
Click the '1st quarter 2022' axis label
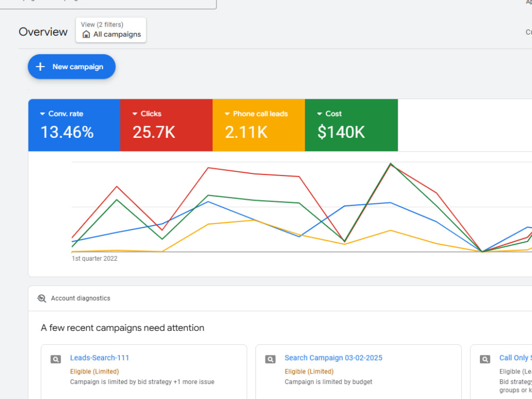[x=94, y=259]
